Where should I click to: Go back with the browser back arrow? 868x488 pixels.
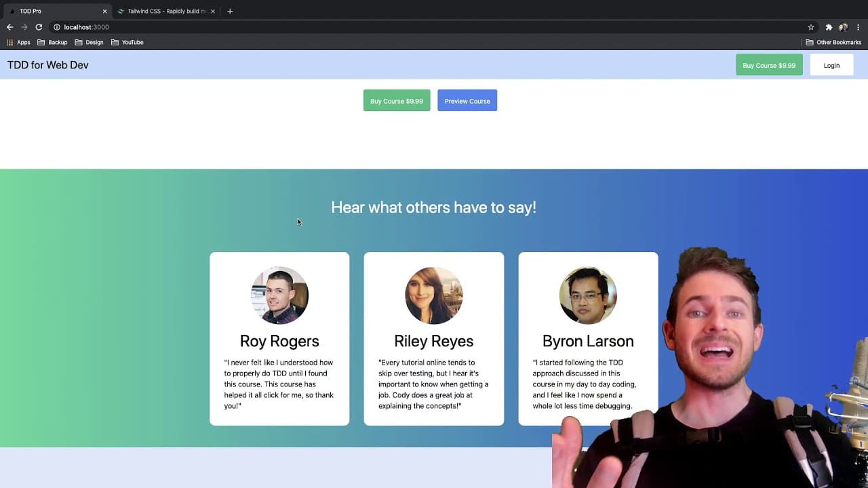click(9, 27)
